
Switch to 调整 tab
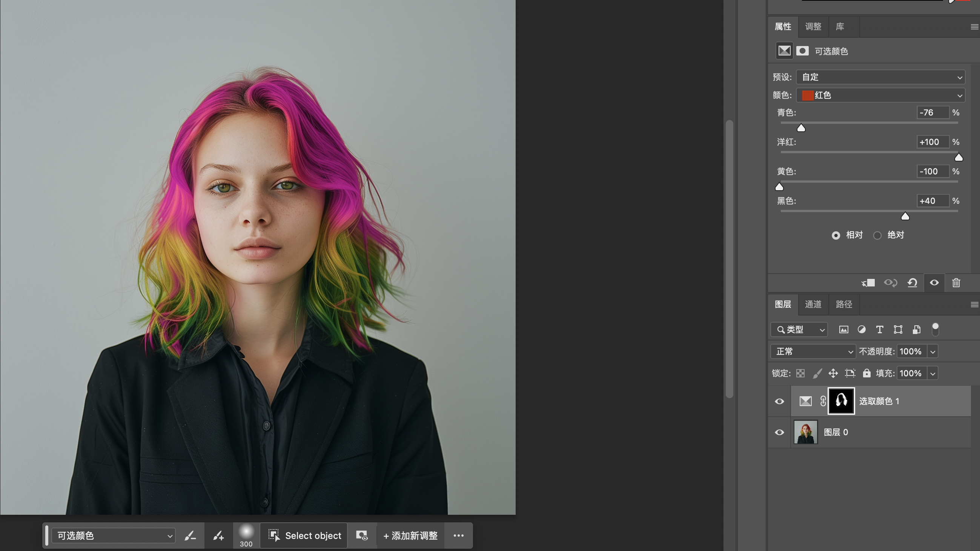tap(813, 27)
